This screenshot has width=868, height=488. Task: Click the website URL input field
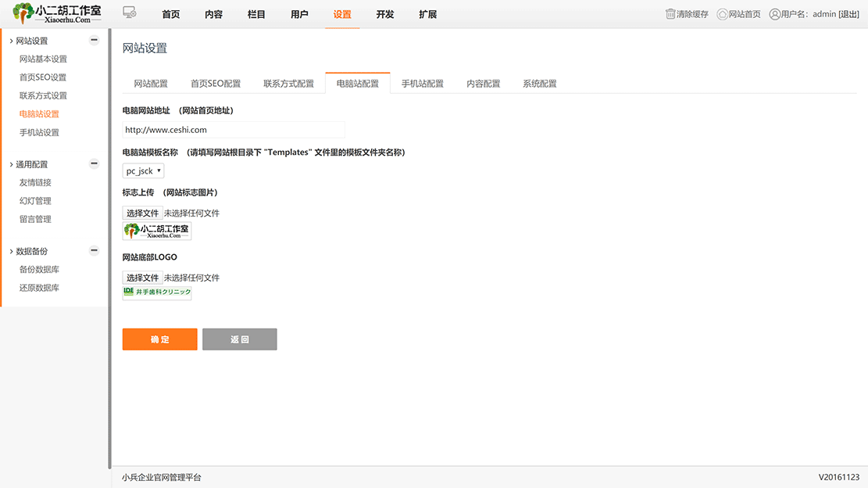pyautogui.click(x=233, y=129)
